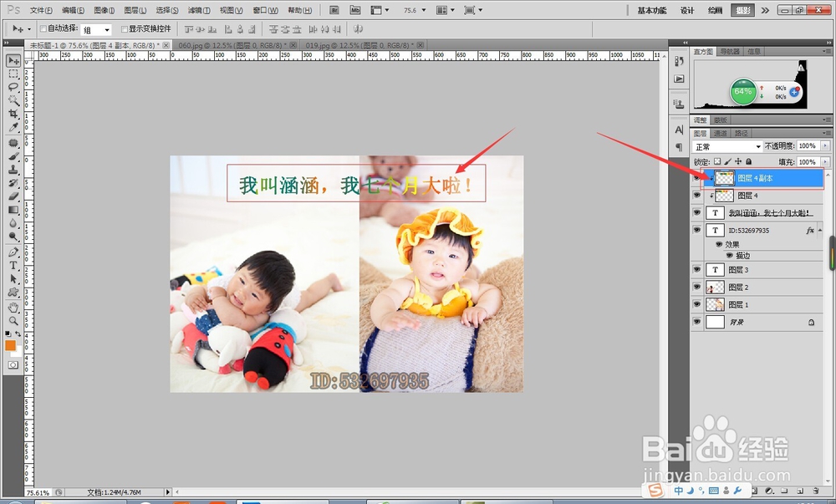836x504 pixels.
Task: Select the Move tool in toolbox
Action: click(13, 61)
